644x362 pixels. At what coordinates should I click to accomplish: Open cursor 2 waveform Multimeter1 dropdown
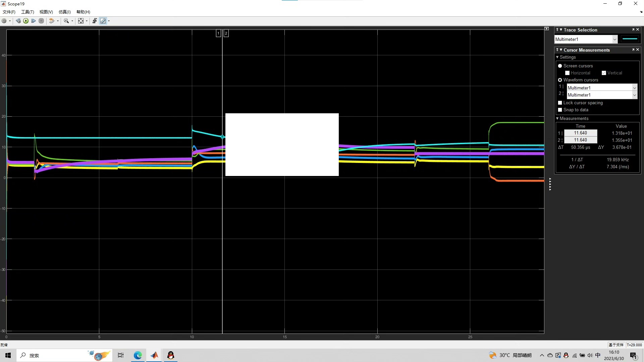(634, 95)
